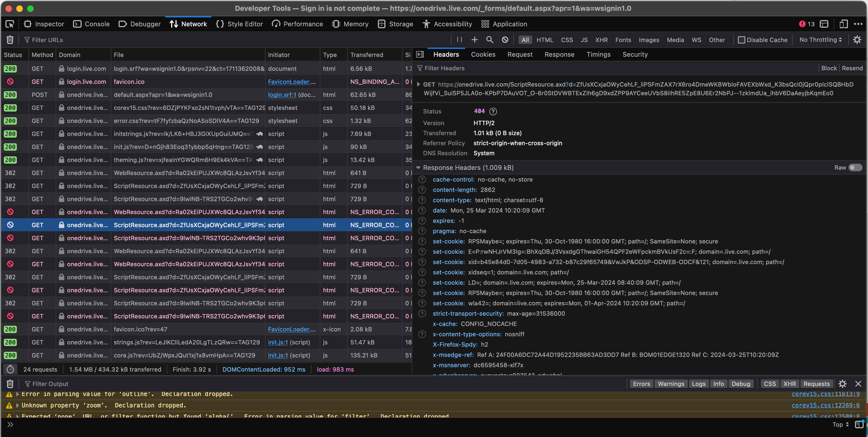Click the status 404 help icon
This screenshot has width=868, height=437.
[x=493, y=111]
